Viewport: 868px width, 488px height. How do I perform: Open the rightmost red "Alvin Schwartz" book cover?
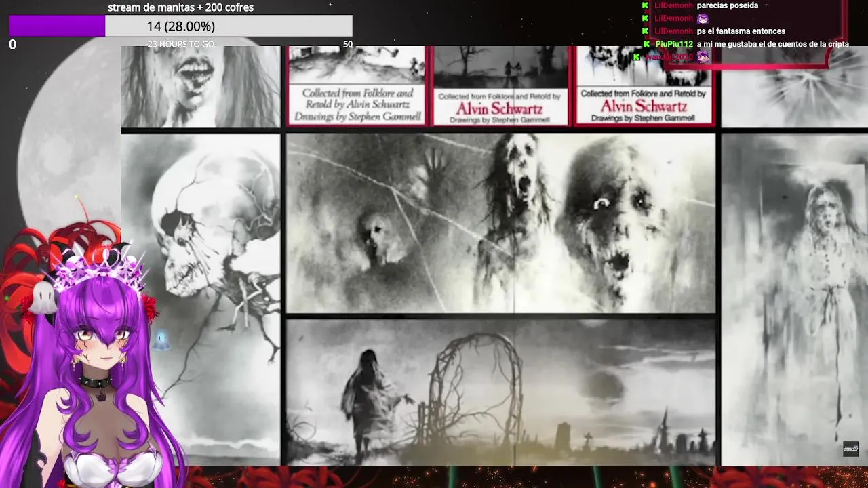click(644, 86)
